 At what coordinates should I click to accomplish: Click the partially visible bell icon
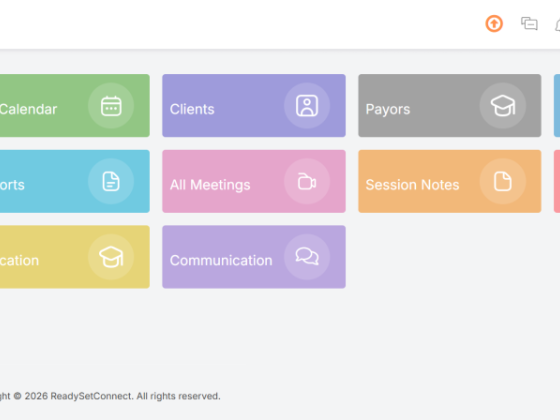point(558,24)
